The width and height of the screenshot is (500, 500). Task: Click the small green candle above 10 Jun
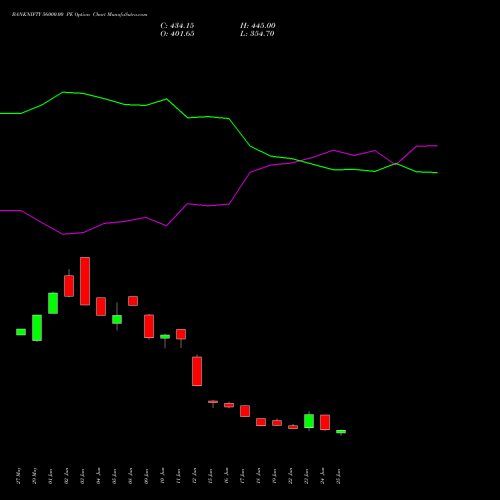pos(165,337)
